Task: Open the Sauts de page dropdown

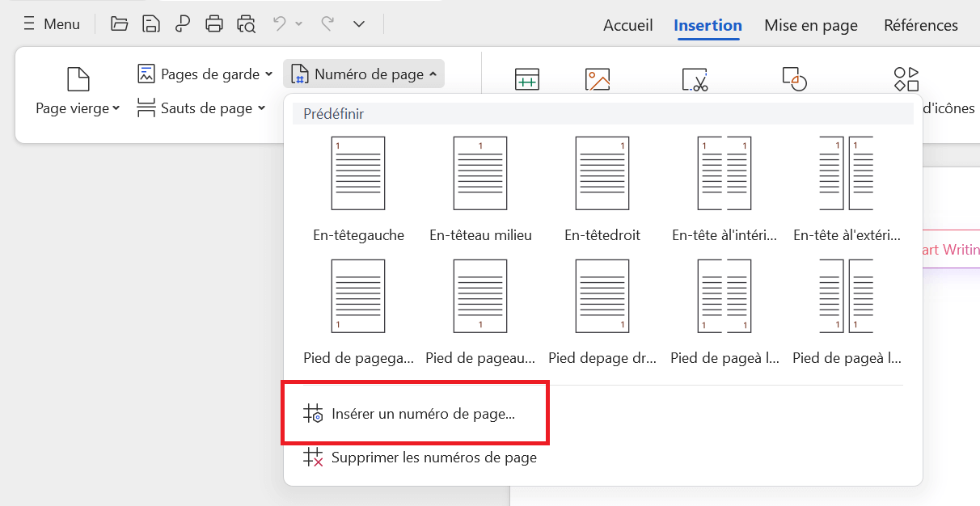Action: 201,108
